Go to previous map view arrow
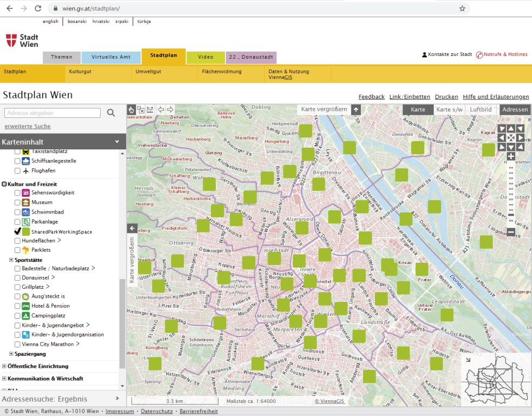This screenshot has height=417, width=532. click(x=161, y=110)
